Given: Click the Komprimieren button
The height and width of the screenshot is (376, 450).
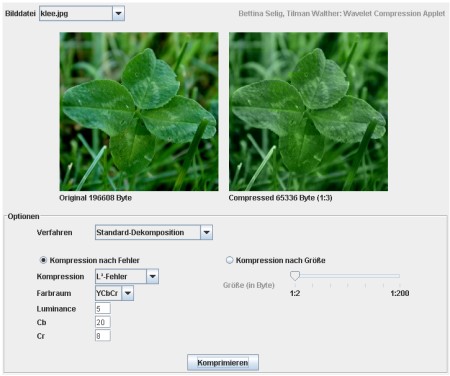Looking at the screenshot, I should click(223, 362).
